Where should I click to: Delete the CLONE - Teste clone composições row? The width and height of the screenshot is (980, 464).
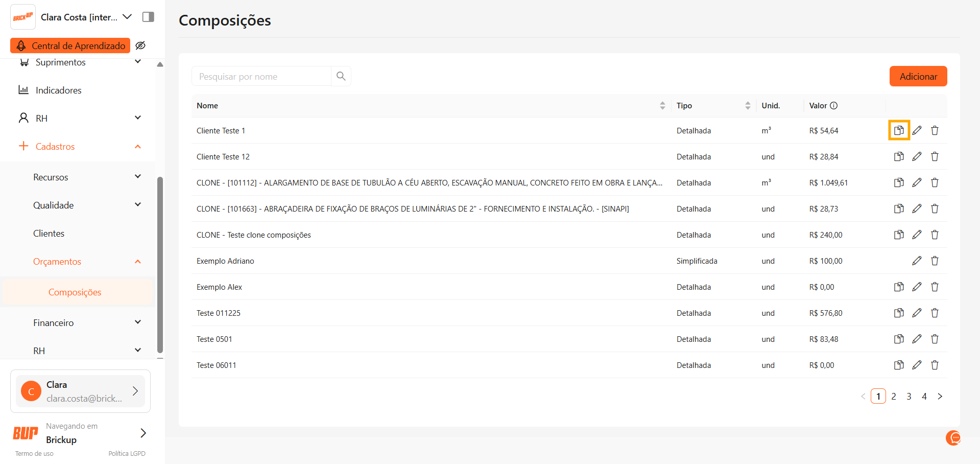coord(935,235)
